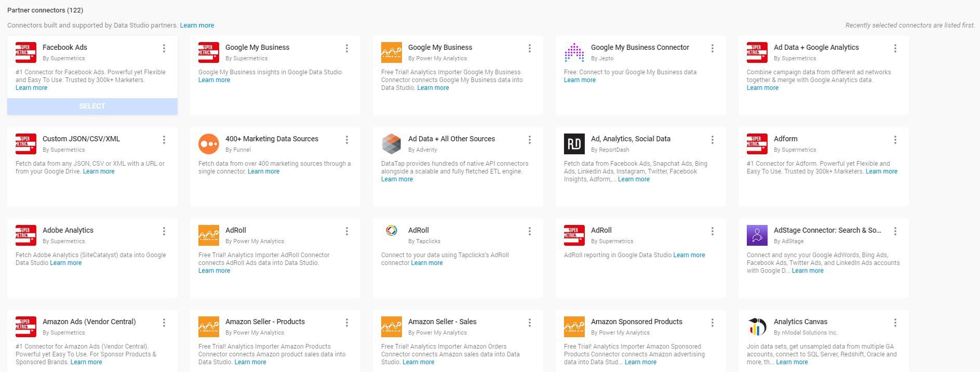980x372 pixels.
Task: Click Learn more on Amazon Ads (Vendor Central)
Action: 86,362
